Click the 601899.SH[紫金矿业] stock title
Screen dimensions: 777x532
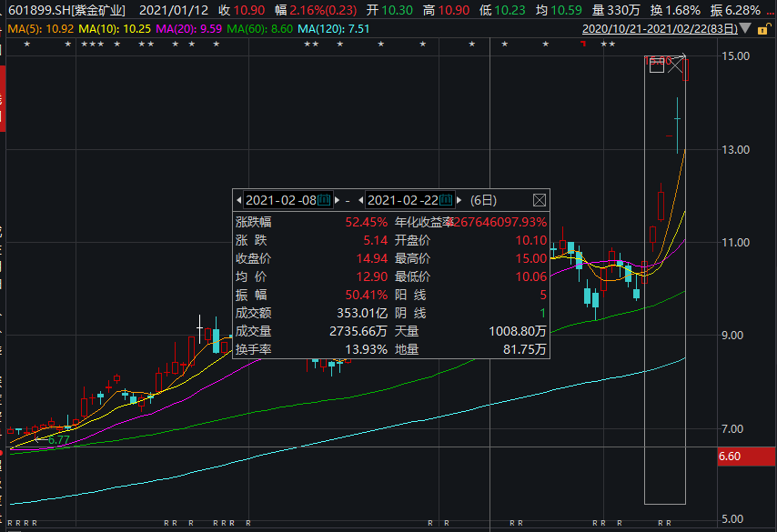point(67,10)
